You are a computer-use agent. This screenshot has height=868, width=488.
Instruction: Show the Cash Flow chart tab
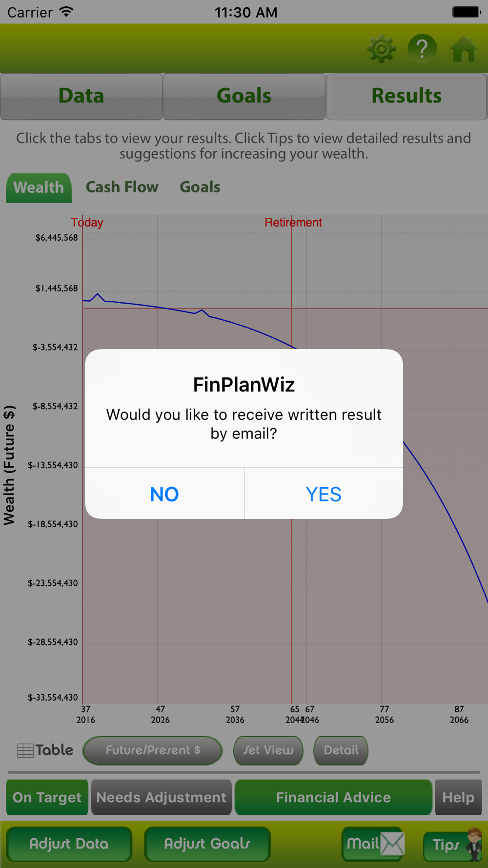[122, 187]
